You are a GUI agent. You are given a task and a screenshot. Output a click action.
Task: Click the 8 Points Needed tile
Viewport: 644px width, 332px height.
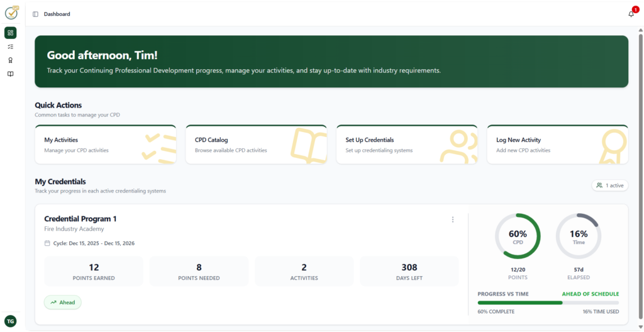click(x=199, y=271)
